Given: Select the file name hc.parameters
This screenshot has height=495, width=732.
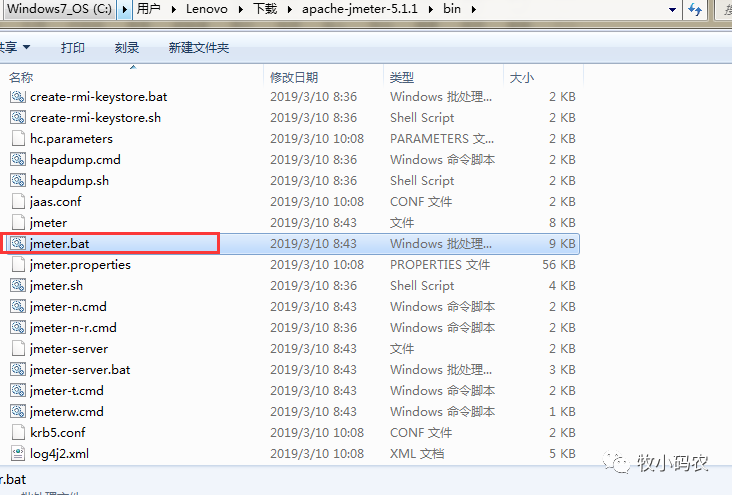Looking at the screenshot, I should [x=71, y=139].
